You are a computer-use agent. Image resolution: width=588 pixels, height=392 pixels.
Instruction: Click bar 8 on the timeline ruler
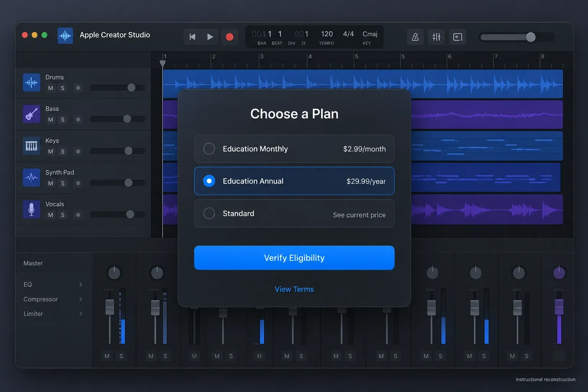[542, 57]
